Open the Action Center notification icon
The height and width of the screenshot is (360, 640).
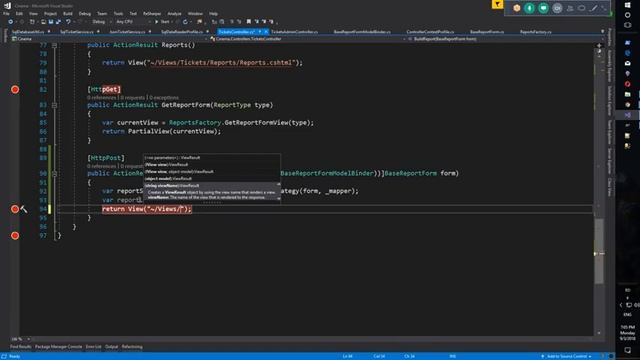[x=628, y=350]
